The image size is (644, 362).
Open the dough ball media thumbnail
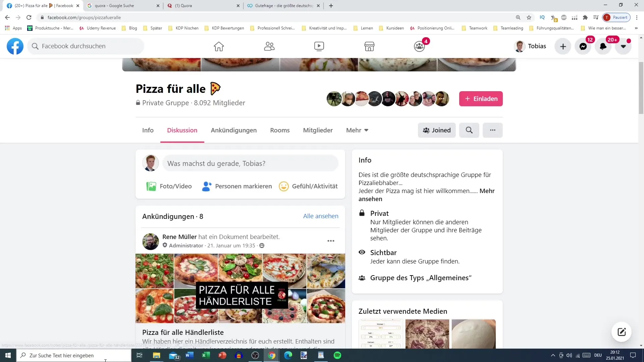point(473,334)
